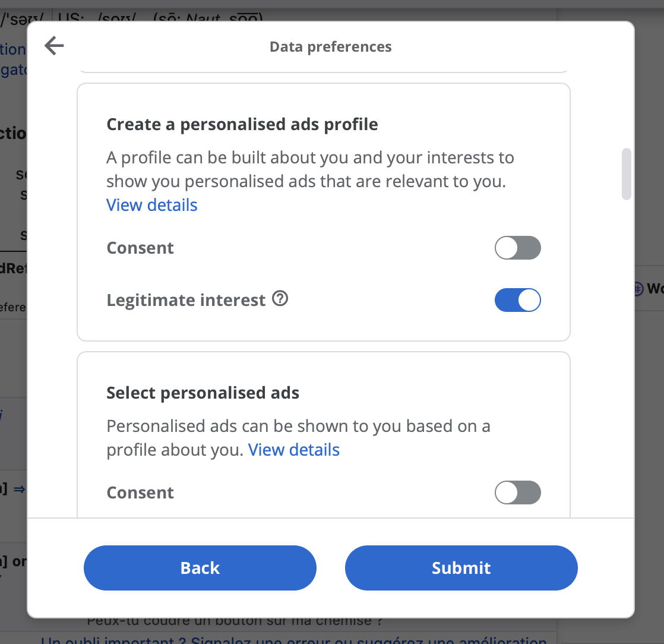Turn on Consent under Select personalised ads
Viewport: 664px width, 644px height.
pyautogui.click(x=517, y=493)
